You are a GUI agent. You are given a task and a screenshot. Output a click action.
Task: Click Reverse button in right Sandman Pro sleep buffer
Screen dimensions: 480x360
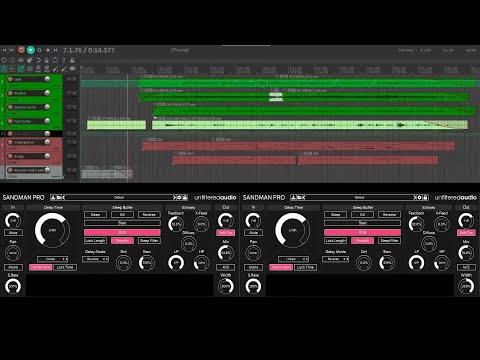(x=389, y=214)
